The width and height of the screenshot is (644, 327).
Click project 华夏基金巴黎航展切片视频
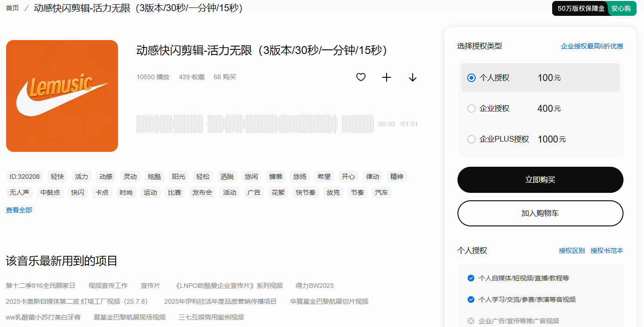329,301
